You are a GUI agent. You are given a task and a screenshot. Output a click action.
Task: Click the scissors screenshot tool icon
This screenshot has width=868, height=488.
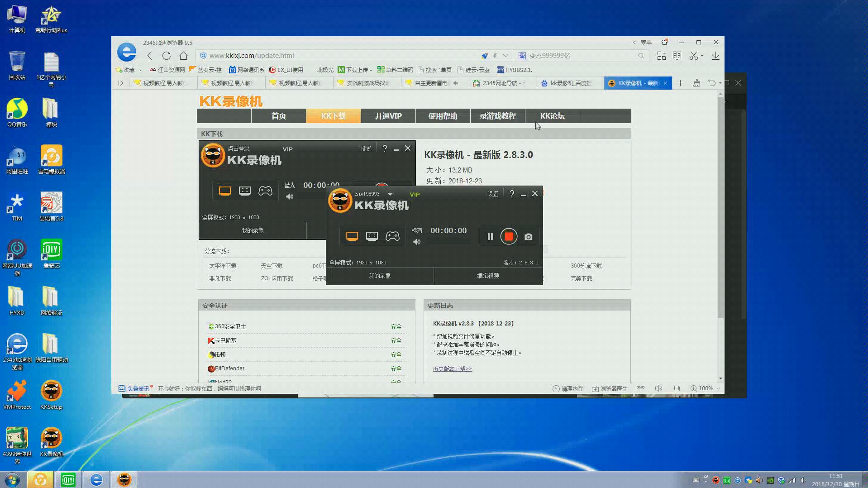(x=693, y=56)
